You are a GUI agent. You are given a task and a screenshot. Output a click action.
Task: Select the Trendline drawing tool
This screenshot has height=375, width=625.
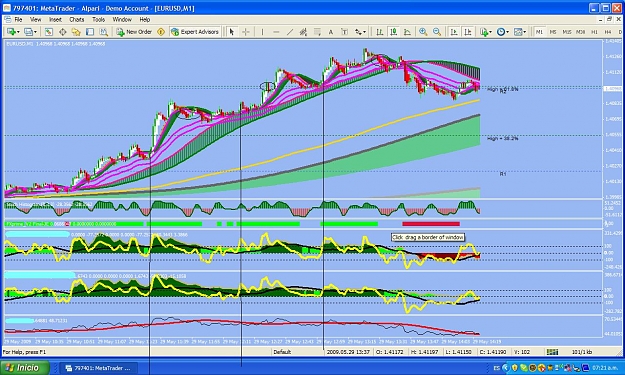point(290,32)
